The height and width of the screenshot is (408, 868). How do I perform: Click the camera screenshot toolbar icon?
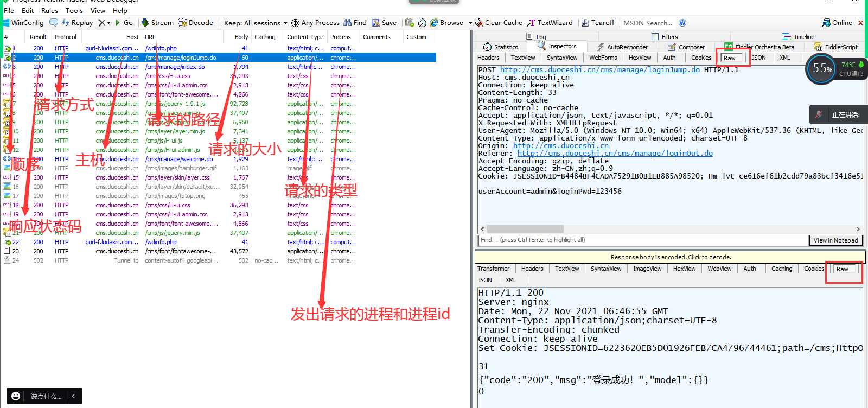click(410, 23)
